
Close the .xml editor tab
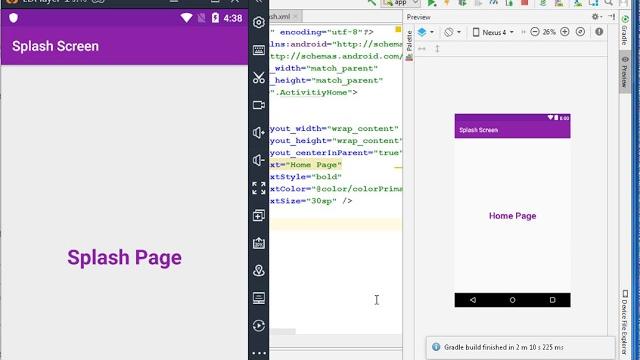[x=295, y=16]
